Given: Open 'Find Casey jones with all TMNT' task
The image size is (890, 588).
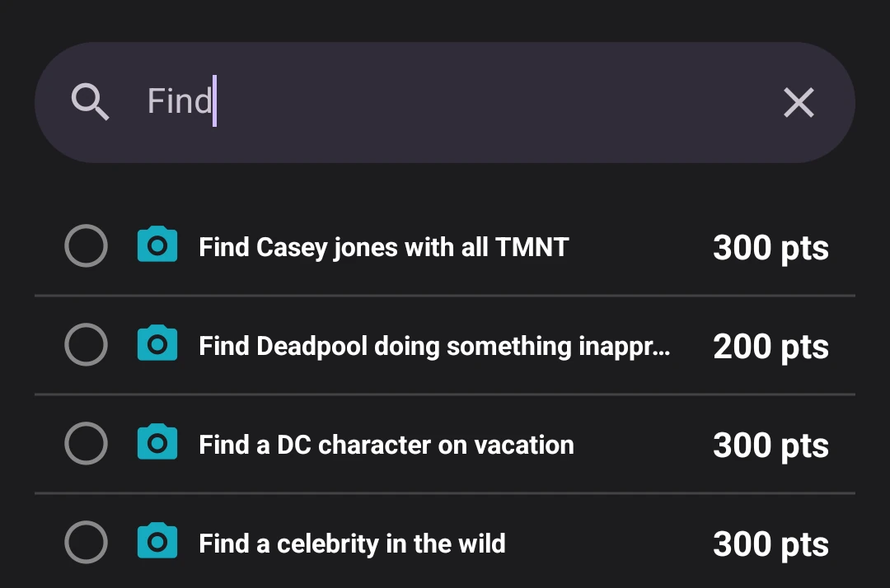Looking at the screenshot, I should point(384,247).
